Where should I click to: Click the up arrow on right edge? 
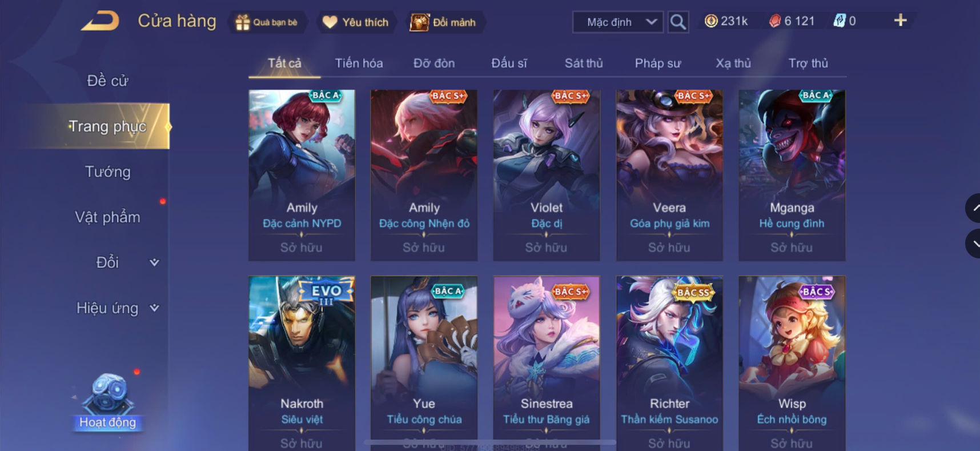coord(973,209)
